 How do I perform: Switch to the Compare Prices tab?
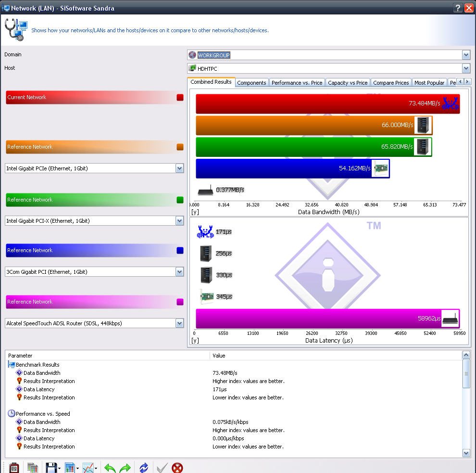[391, 83]
